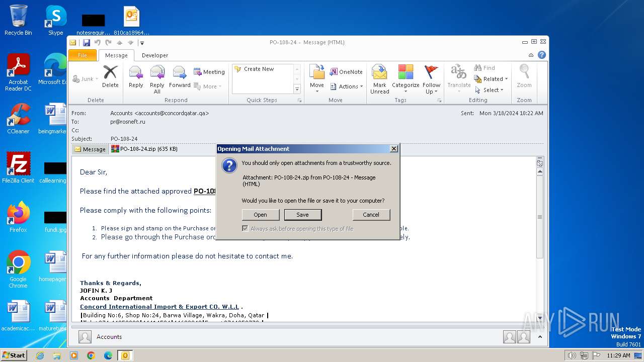This screenshot has width=644, height=362.
Task: Open Acrobat Reader DC shortcut
Action: click(18, 72)
